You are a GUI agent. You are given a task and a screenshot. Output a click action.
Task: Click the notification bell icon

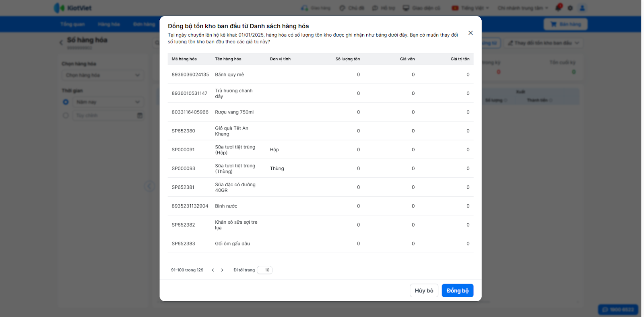pyautogui.click(x=558, y=8)
